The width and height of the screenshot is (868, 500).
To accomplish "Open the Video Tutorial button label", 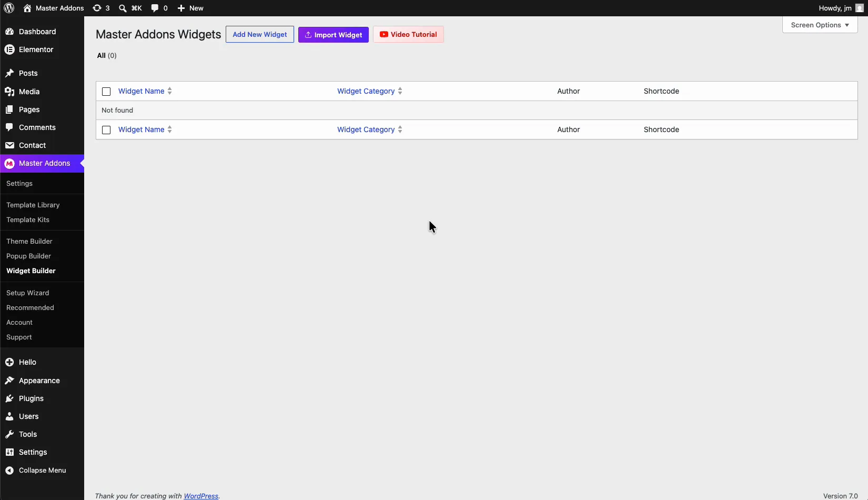I will (413, 34).
